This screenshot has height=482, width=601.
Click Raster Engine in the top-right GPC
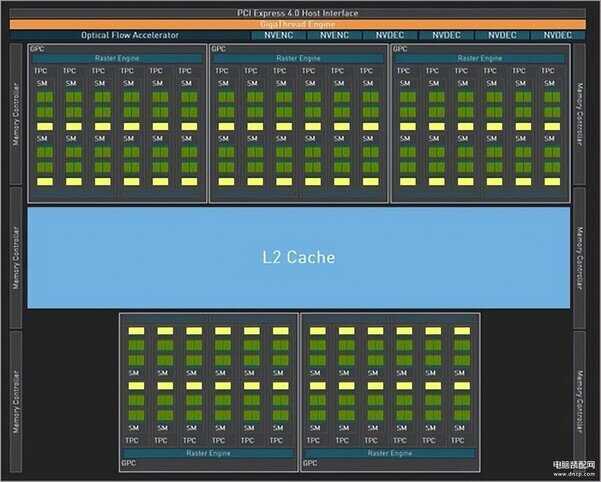click(x=479, y=58)
